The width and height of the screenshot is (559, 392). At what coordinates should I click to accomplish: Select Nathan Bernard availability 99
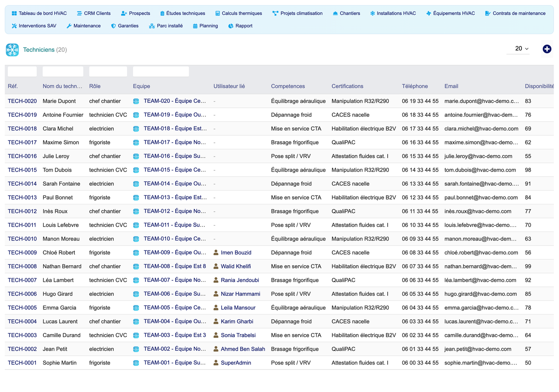click(528, 266)
